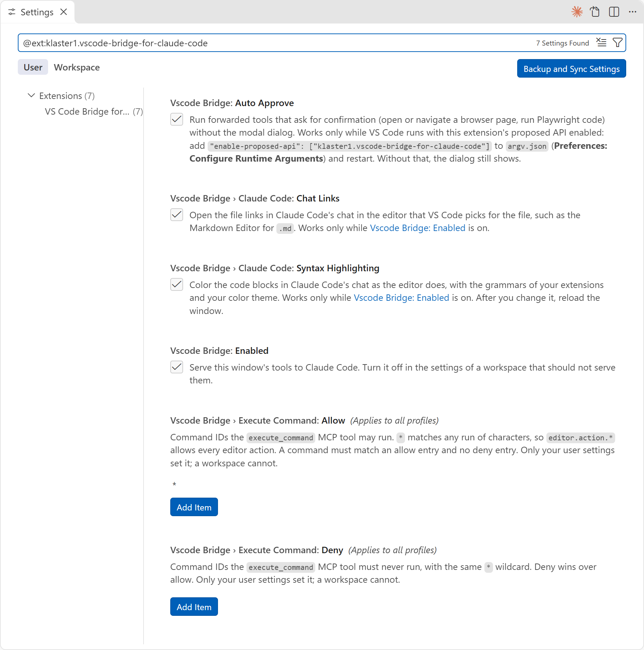Follow Vscode Bridge: Enabled link under Chat Links
The height and width of the screenshot is (650, 644).
417,228
